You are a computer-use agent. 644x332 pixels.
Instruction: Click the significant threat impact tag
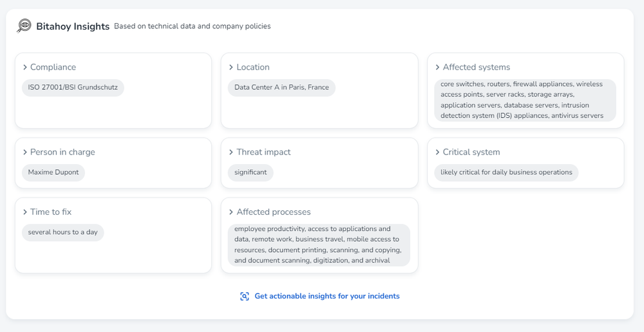click(251, 172)
